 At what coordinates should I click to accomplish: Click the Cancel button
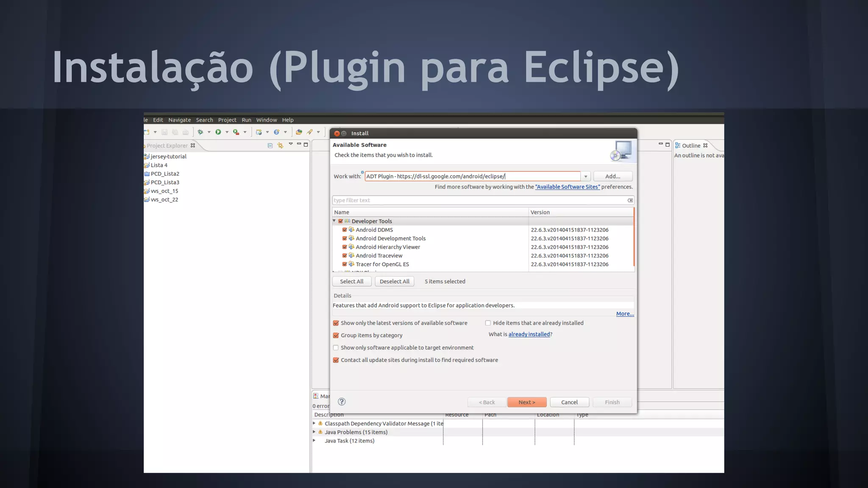(x=569, y=402)
